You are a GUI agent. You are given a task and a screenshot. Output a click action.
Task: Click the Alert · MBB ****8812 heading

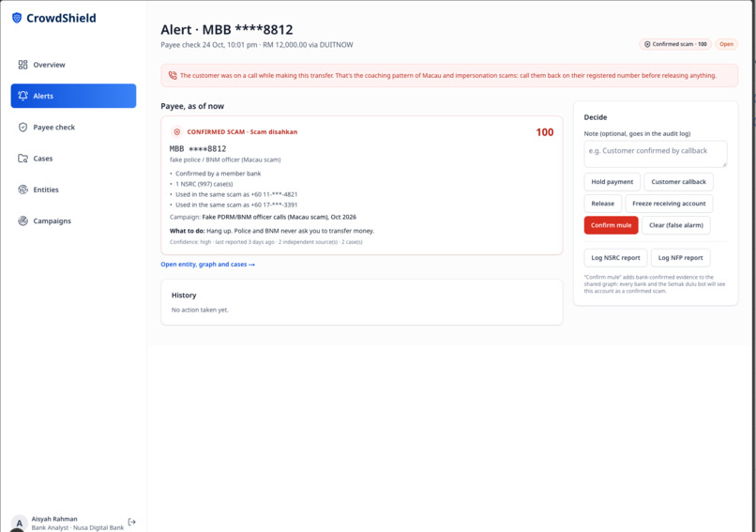pyautogui.click(x=227, y=29)
